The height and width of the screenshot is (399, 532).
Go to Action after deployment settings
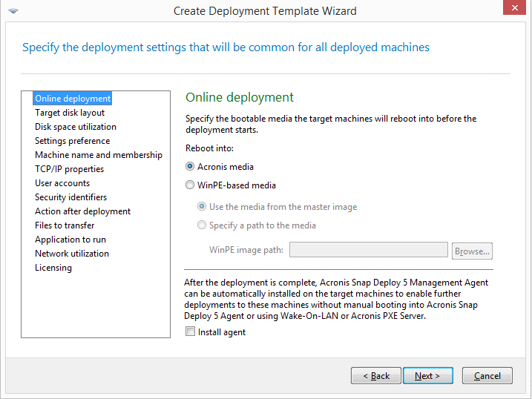click(x=82, y=211)
